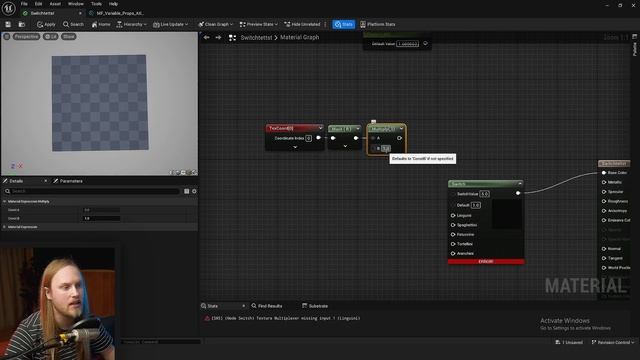
Task: Open viewport options hamburger menu
Action: tap(7, 37)
